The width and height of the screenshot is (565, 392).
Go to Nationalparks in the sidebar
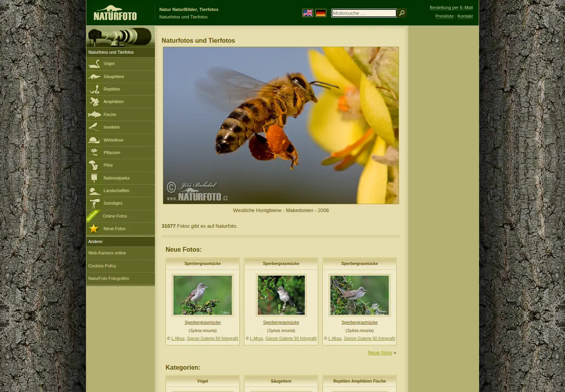[x=120, y=178]
